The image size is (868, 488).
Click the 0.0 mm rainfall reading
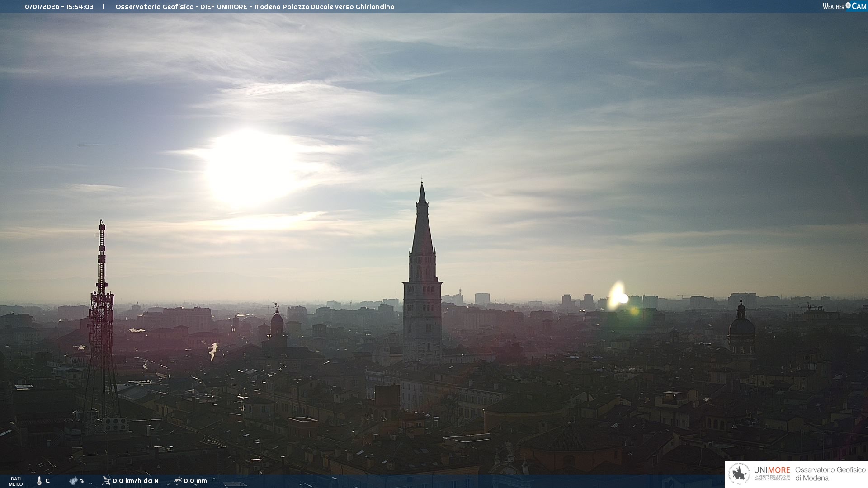coord(195,481)
